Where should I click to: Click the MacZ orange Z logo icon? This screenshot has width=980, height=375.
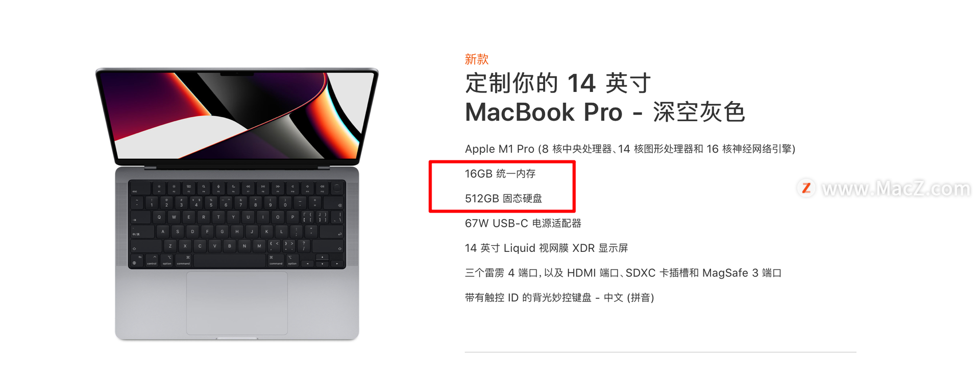pos(806,188)
